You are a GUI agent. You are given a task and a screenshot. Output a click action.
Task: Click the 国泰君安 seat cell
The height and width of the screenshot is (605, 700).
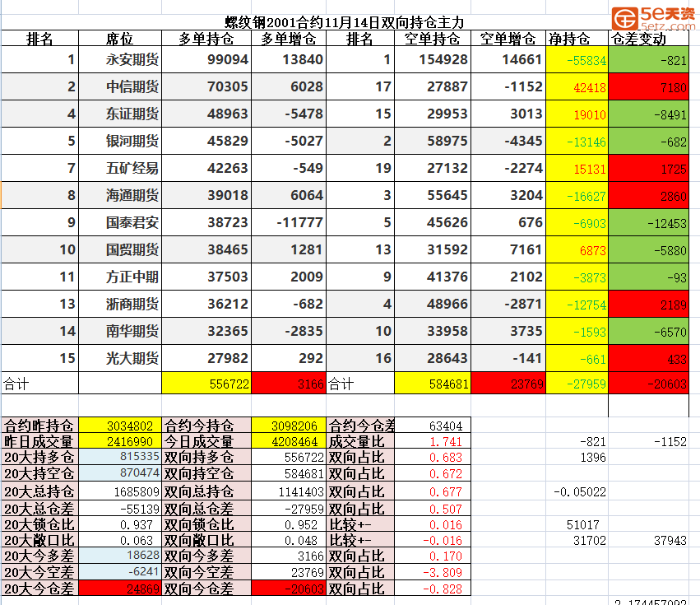[119, 222]
